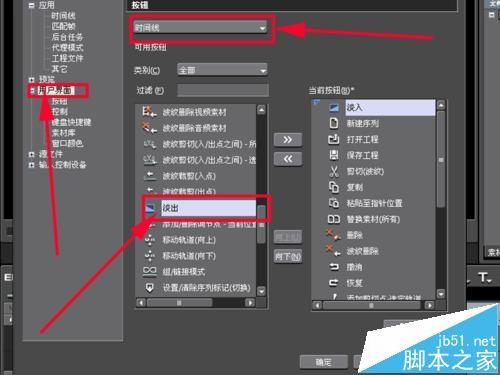Click current buttons list scroll-down arrow

tap(441, 294)
